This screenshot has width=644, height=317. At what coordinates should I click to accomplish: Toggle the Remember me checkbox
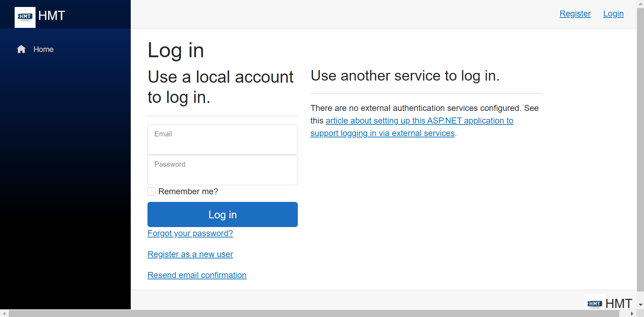tap(152, 191)
